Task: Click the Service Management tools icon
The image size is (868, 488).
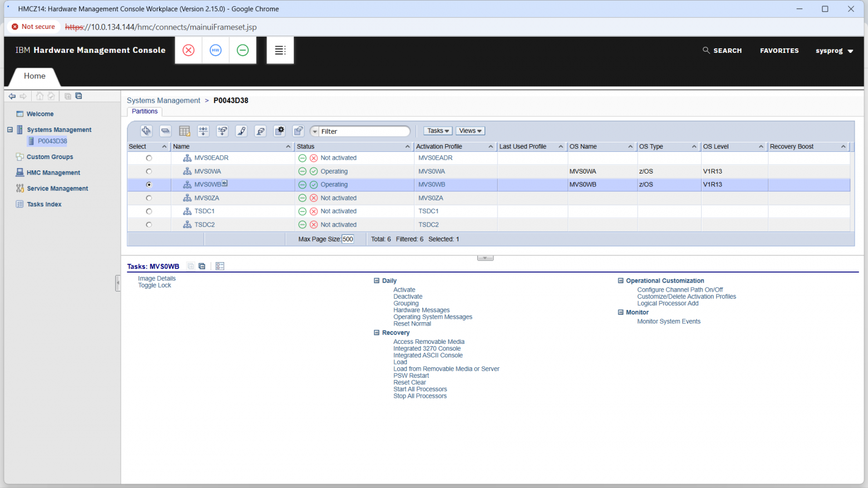Action: pos(20,189)
